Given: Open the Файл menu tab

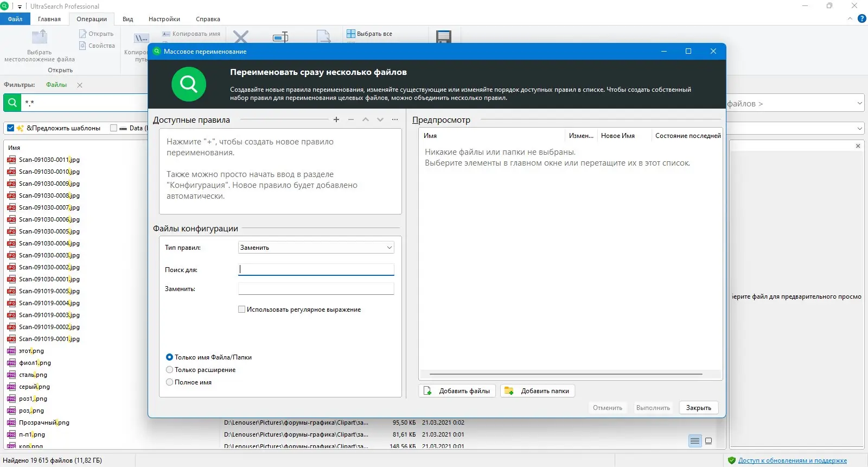Looking at the screenshot, I should [x=15, y=19].
